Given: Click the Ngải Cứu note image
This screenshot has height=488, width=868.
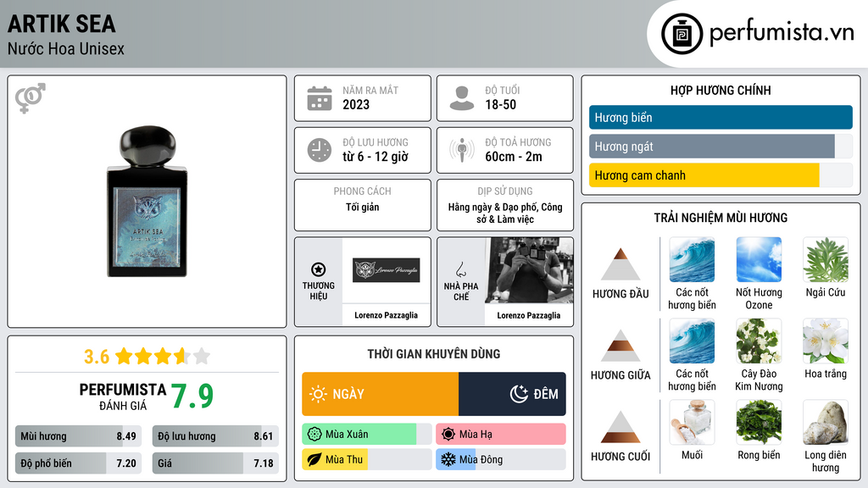Looking at the screenshot, I should tap(826, 260).
